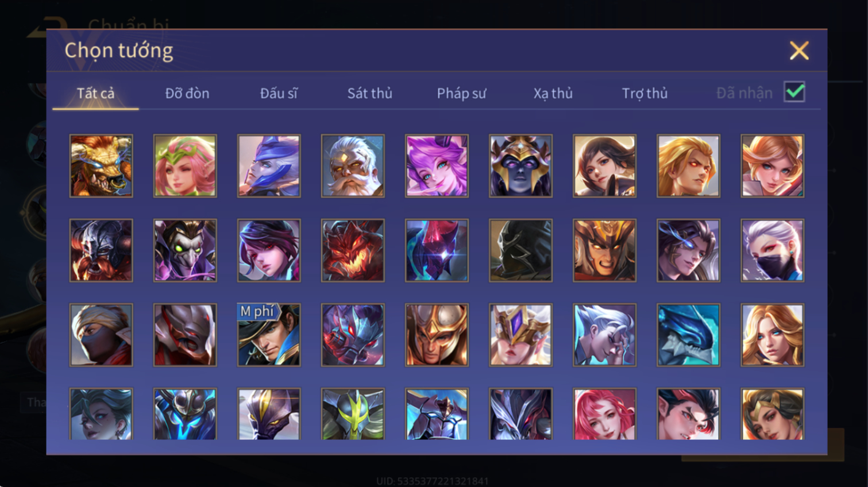The height and width of the screenshot is (487, 868).
Task: Pick the purple twin-tail hair hero
Action: pyautogui.click(x=437, y=166)
